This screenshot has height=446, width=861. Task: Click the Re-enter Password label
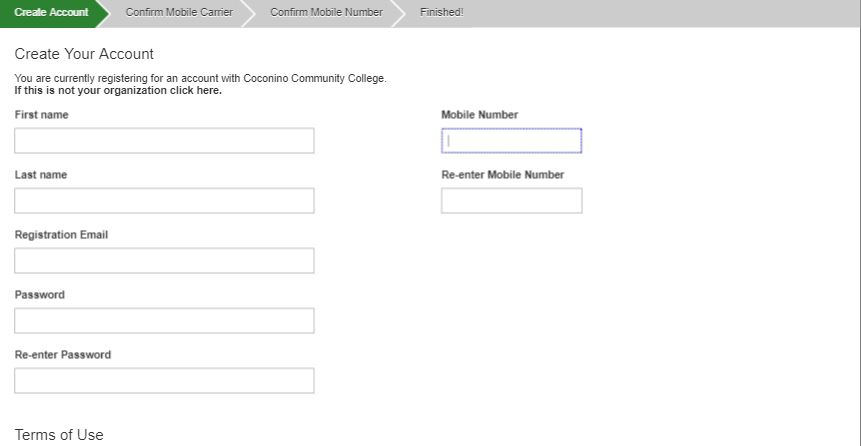(63, 354)
